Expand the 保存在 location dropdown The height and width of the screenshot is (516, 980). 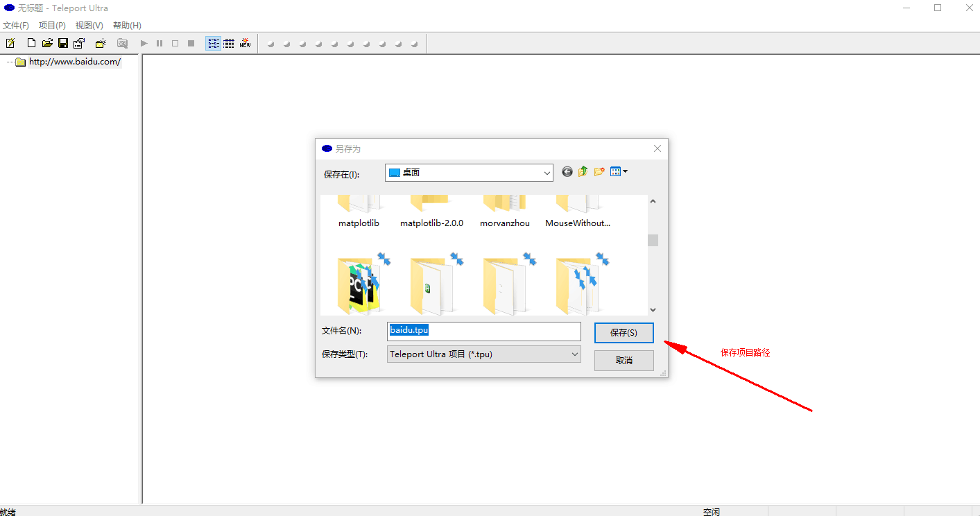(547, 173)
